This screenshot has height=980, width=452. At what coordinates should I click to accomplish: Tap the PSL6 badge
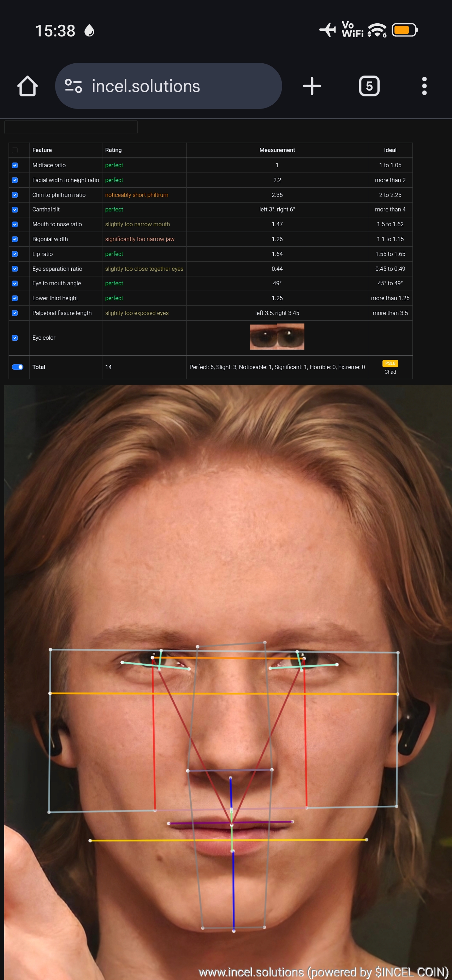tap(390, 363)
